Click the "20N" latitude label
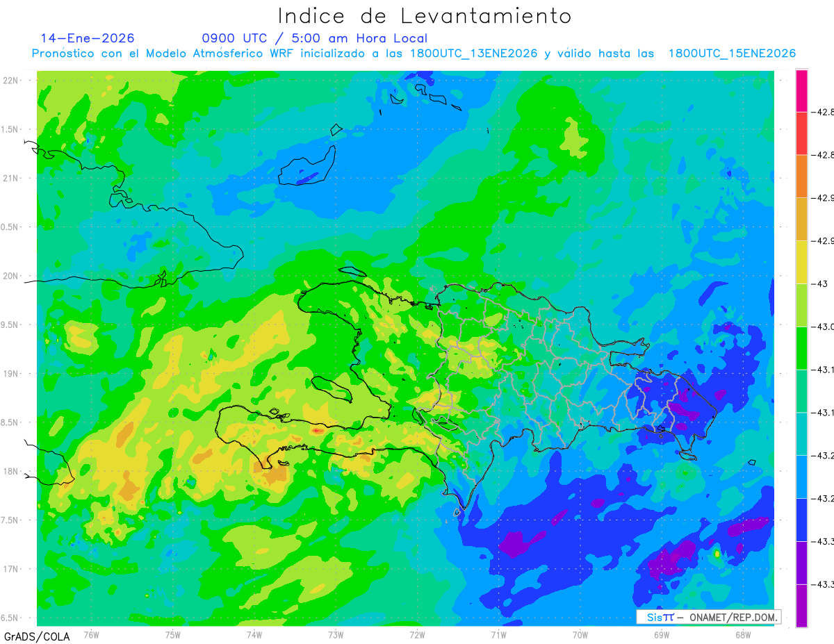 click(x=11, y=276)
